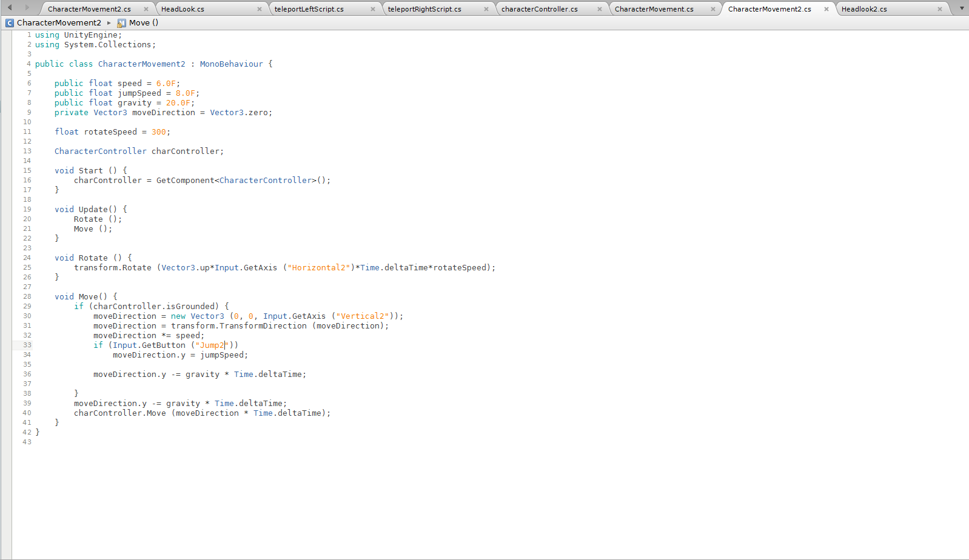Viewport: 969px width, 560px height.
Task: Select the Headlook2.cs tab
Action: coord(864,9)
